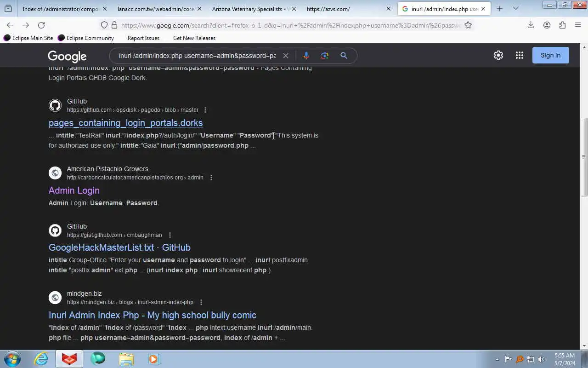Open the Downloads panel
588x368 pixels.
coord(531,25)
